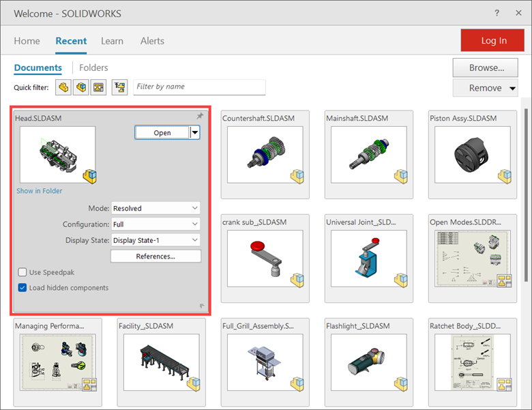Expand the Open button dropdown arrow

point(195,132)
